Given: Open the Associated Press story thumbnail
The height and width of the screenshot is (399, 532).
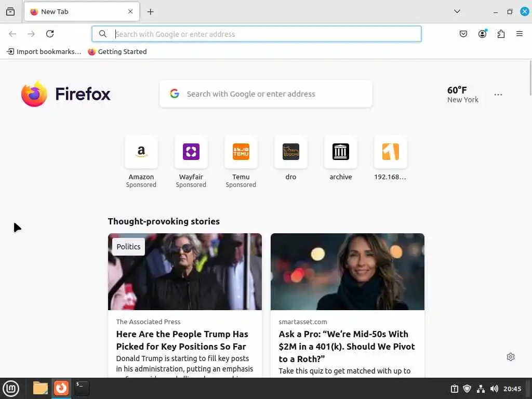Looking at the screenshot, I should pos(185,271).
